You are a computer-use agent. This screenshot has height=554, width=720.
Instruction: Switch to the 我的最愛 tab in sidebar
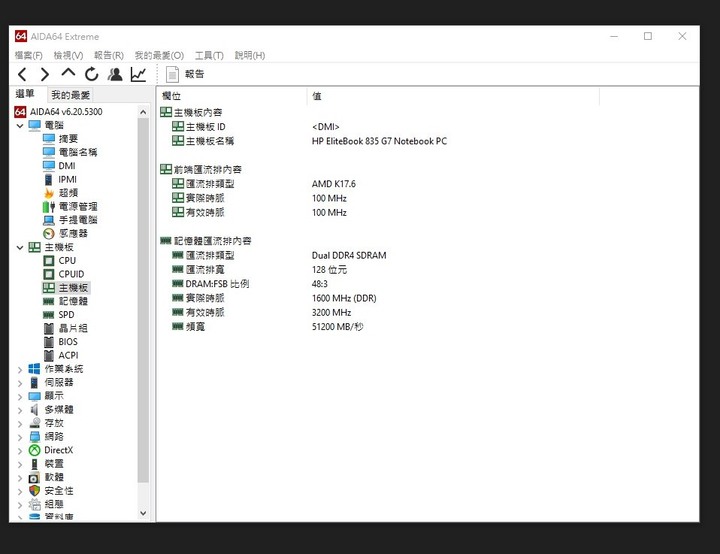pos(70,95)
